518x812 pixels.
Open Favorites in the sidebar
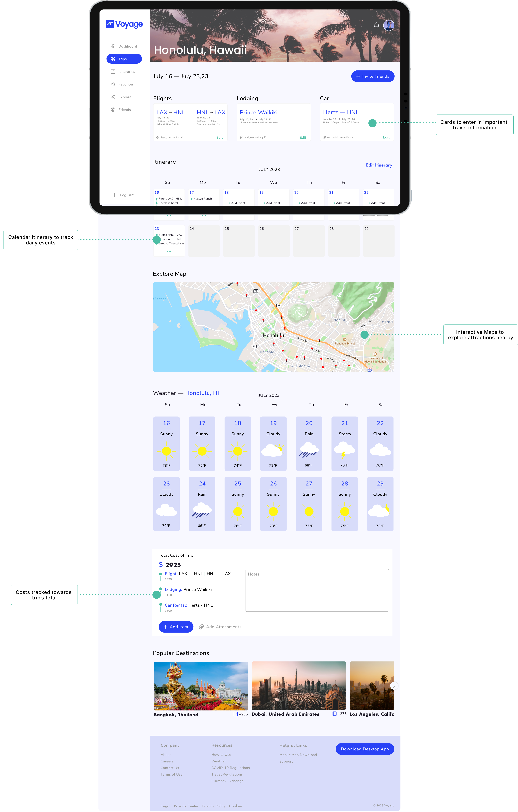[122, 84]
